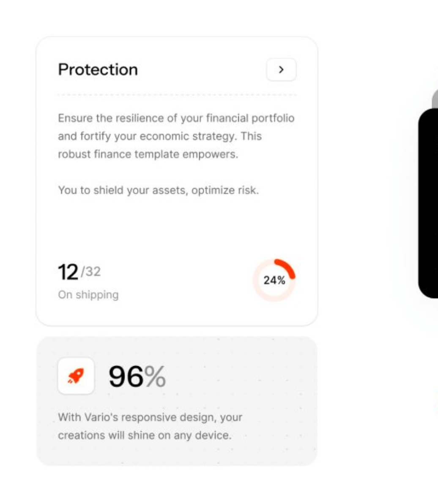
Task: Click the large number 12 count
Action: tap(68, 272)
